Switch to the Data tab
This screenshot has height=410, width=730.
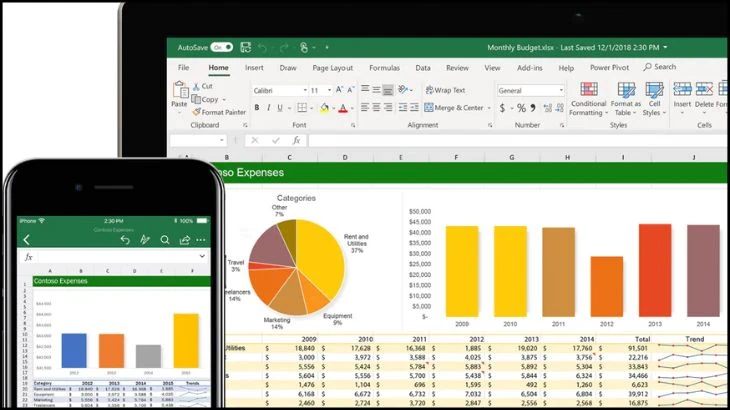pyautogui.click(x=423, y=68)
